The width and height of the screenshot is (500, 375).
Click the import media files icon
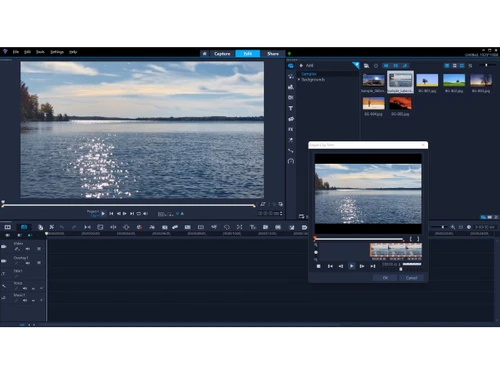(x=366, y=66)
